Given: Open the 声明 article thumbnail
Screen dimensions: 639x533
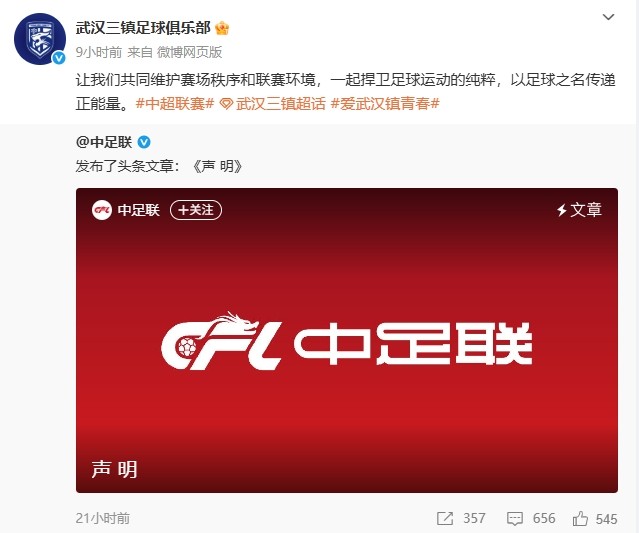Looking at the screenshot, I should 347,340.
